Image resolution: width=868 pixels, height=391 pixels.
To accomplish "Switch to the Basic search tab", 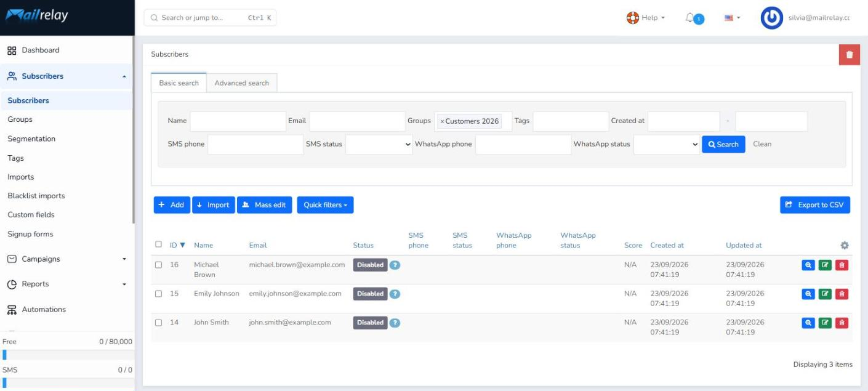I will click(x=179, y=83).
